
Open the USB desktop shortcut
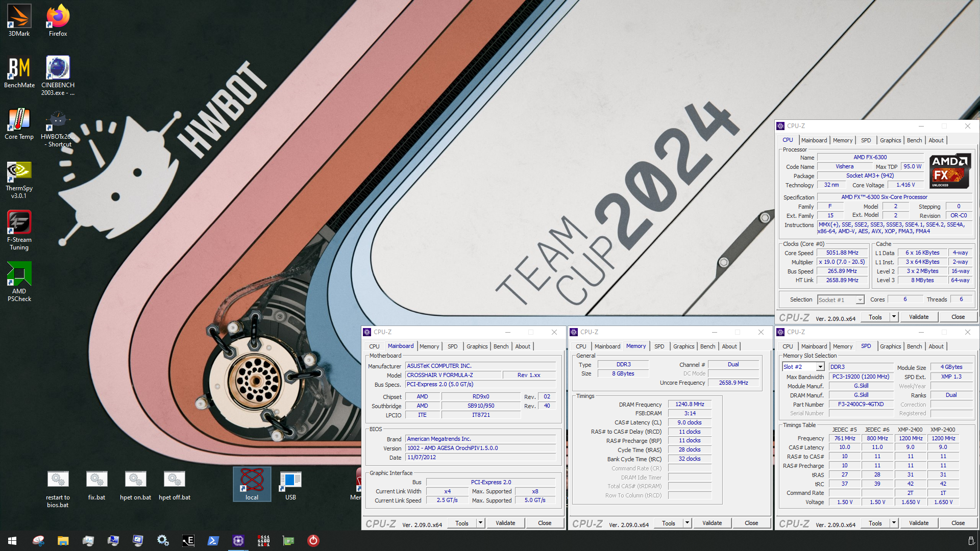290,486
